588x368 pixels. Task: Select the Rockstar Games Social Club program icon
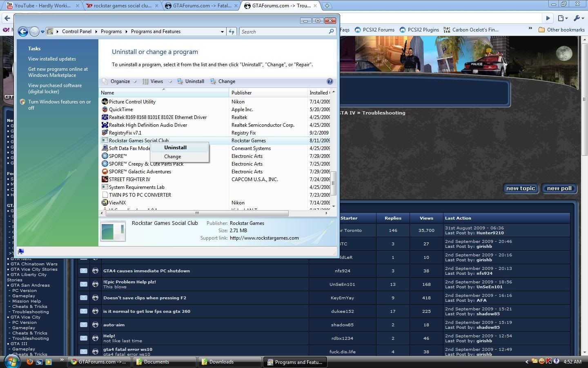pos(105,140)
